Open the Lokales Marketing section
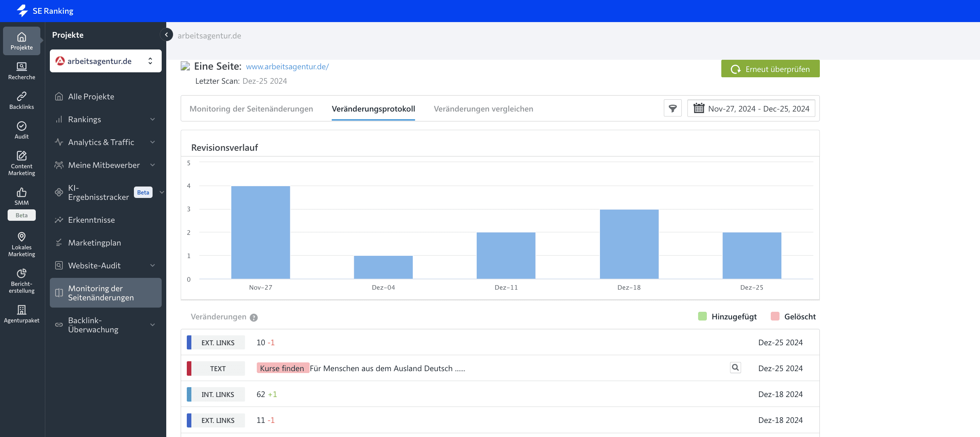This screenshot has width=980, height=437. (22, 245)
